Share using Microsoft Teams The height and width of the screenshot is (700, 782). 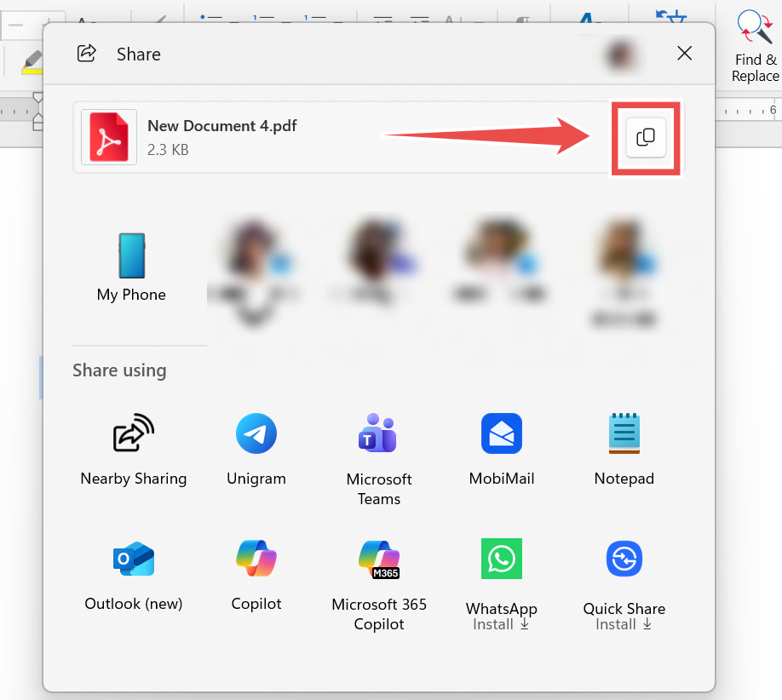pos(379,459)
